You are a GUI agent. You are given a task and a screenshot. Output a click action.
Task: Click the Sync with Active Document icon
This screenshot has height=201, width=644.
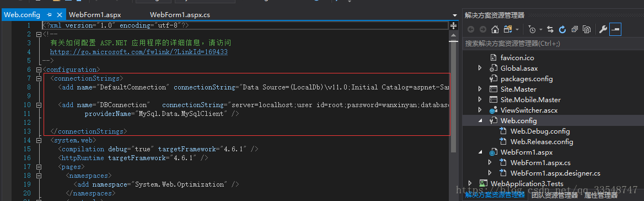pos(550,30)
